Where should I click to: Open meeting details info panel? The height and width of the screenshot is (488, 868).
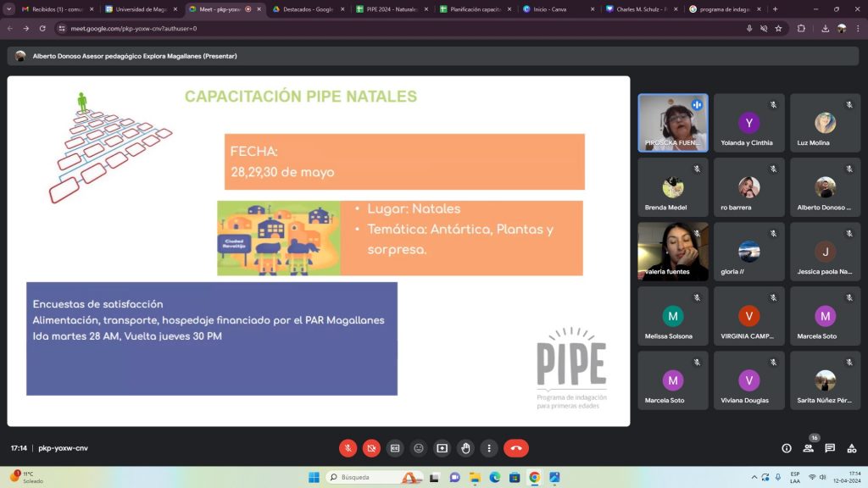coord(786,447)
